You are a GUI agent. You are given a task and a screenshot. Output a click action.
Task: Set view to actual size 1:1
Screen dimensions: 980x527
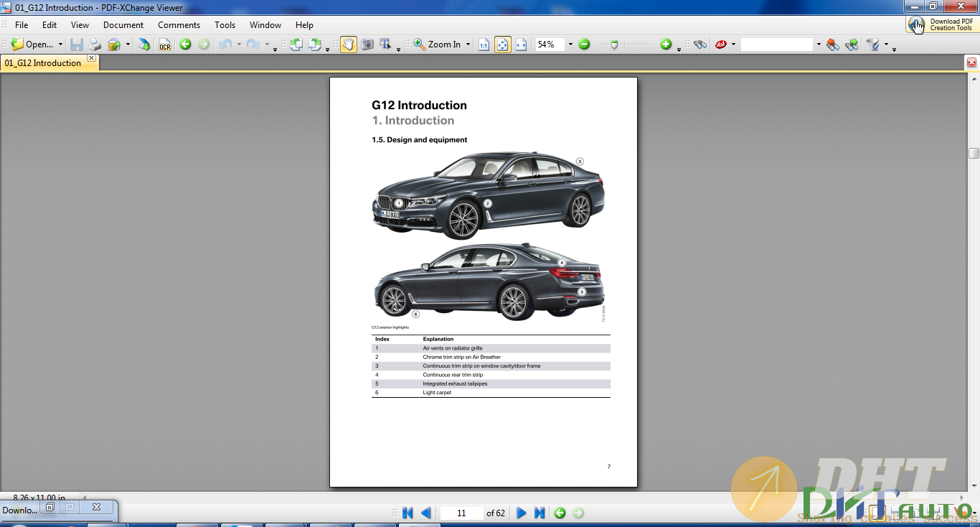[x=484, y=45]
